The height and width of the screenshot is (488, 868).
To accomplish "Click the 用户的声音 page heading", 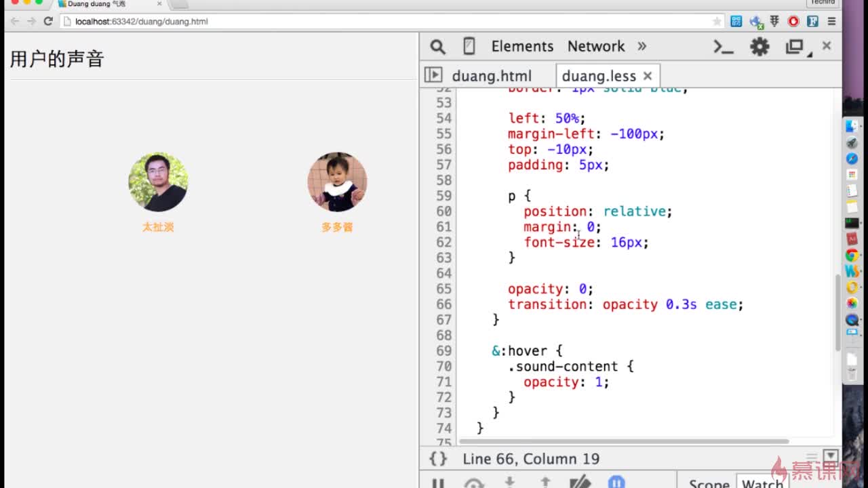I will (x=57, y=59).
